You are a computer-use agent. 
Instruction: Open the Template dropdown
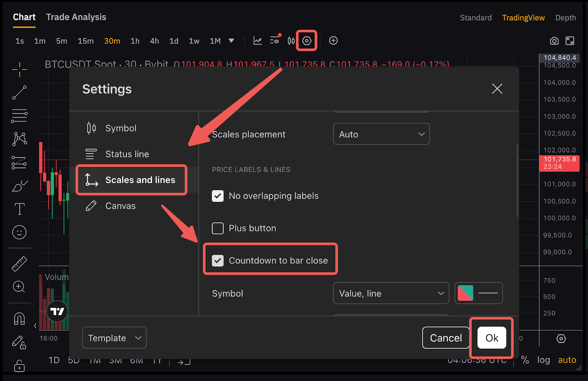[x=114, y=338]
